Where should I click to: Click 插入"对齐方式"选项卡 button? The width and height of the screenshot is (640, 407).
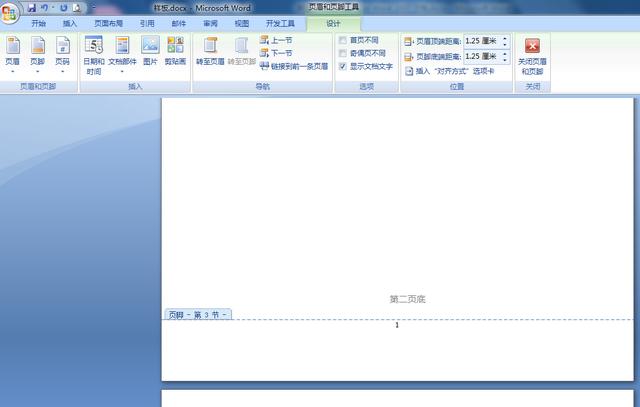point(449,71)
